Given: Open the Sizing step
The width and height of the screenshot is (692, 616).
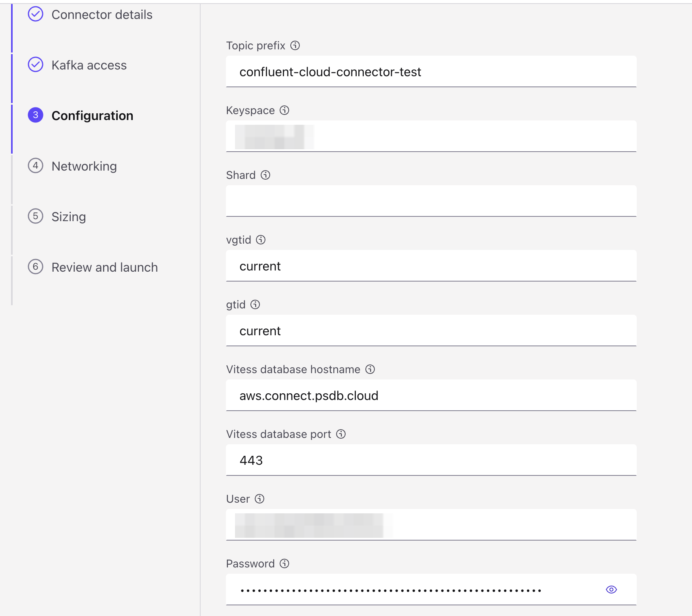Looking at the screenshot, I should (69, 217).
